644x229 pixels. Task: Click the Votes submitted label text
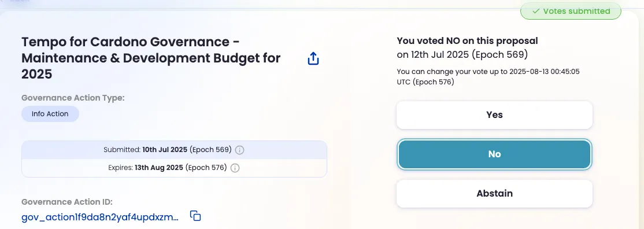pos(576,11)
